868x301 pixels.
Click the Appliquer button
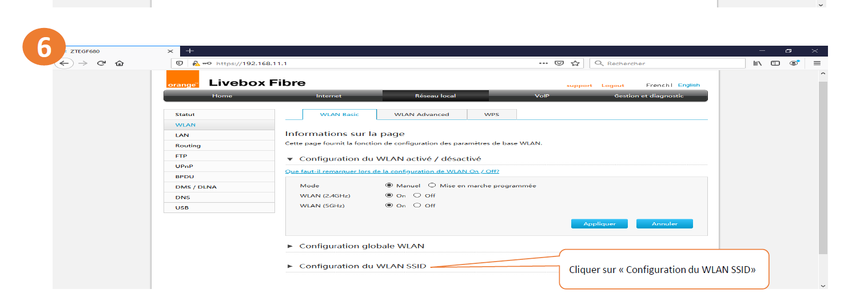tap(599, 224)
